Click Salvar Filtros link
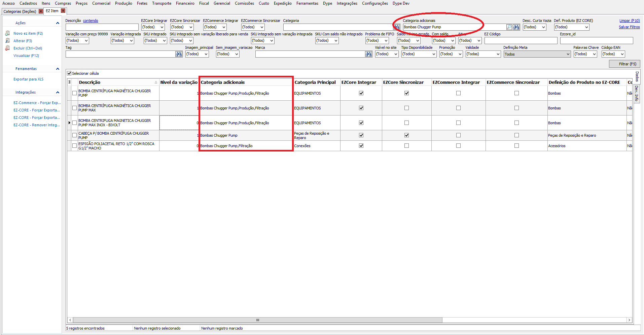Viewport: 644px width, 335px height. (629, 27)
